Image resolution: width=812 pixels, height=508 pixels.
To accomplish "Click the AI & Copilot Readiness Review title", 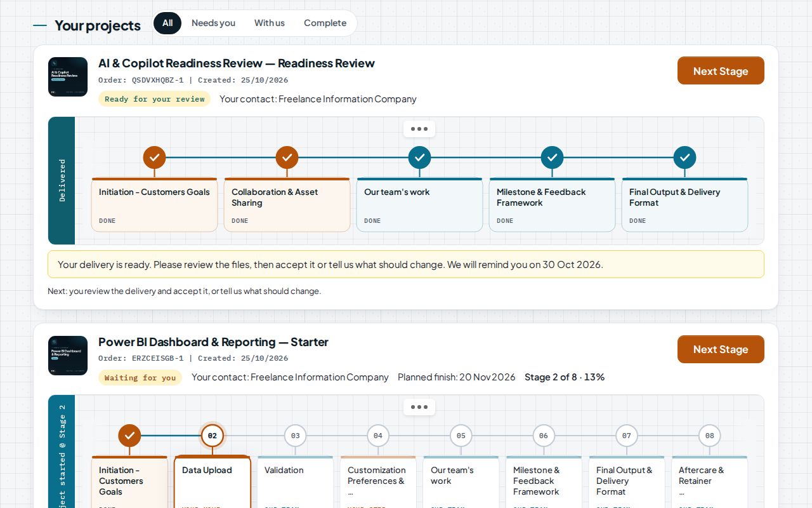I will point(237,63).
